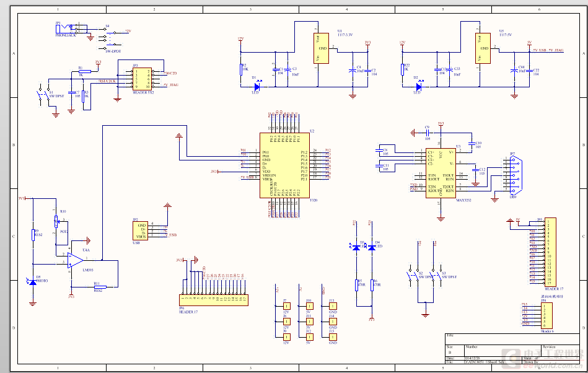Click the /RST/C2CK net label
The height and width of the screenshot is (373, 588).
[107, 81]
